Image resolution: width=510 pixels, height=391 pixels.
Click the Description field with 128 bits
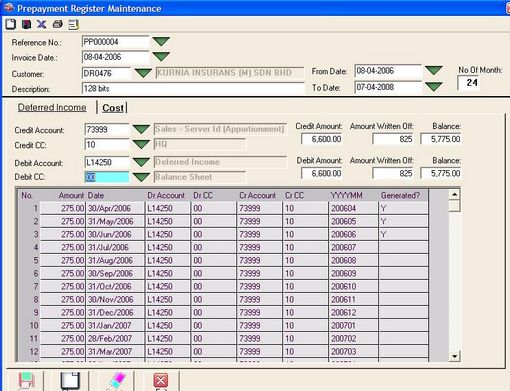tap(193, 89)
